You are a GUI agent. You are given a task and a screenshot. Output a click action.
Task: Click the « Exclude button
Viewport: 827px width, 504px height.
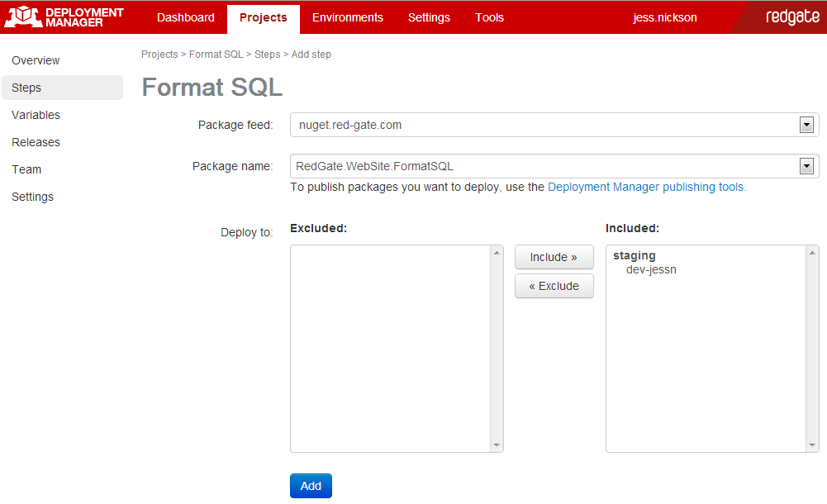554,286
